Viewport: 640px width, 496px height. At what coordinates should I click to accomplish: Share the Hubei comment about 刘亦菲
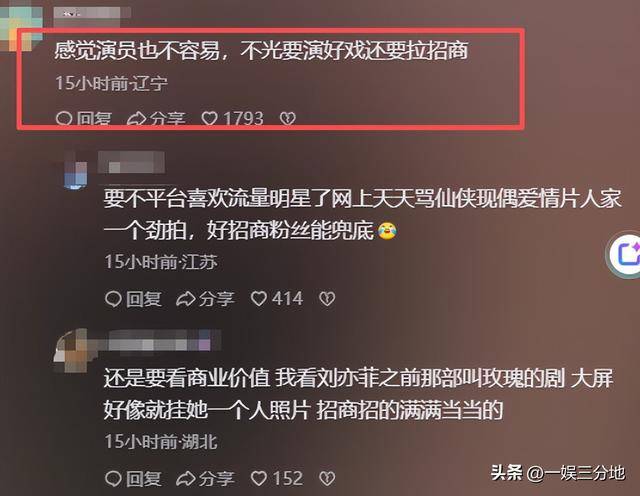tap(205, 478)
